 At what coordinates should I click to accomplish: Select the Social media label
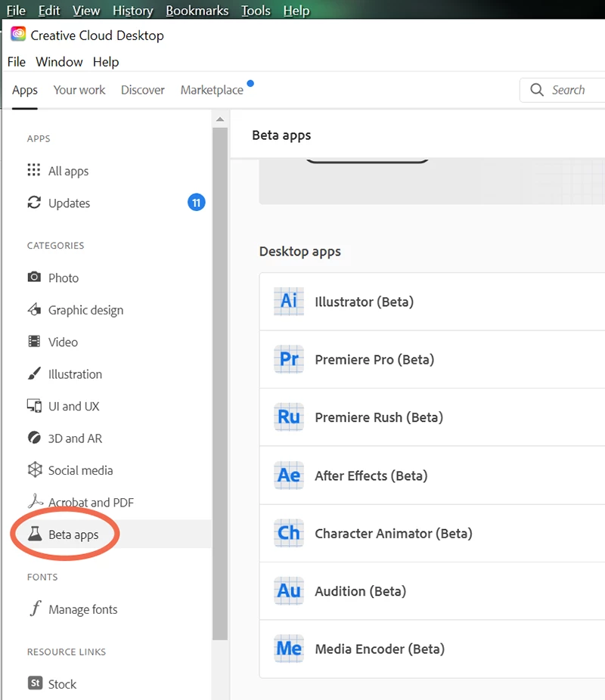coord(80,470)
